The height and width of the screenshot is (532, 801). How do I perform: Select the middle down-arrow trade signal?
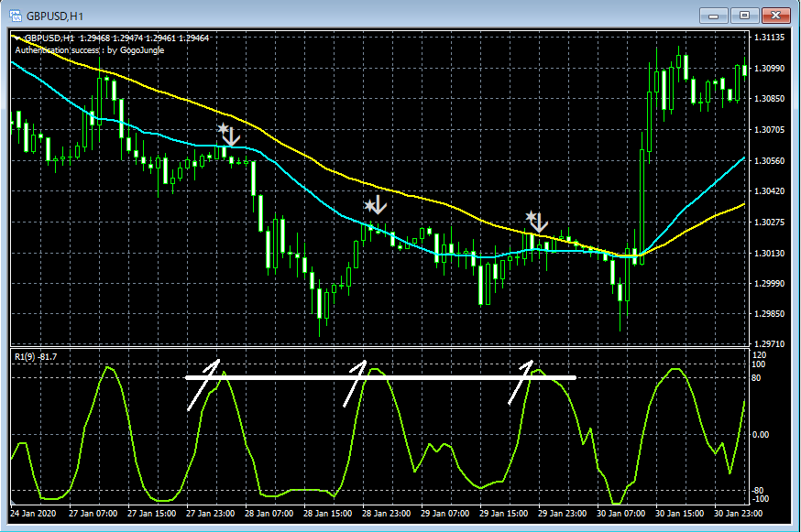(378, 206)
